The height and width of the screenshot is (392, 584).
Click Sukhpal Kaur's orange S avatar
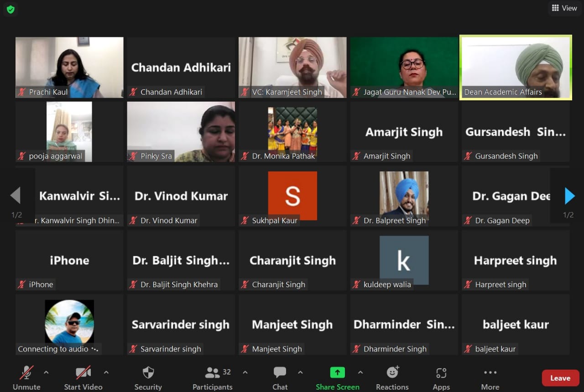(x=292, y=196)
